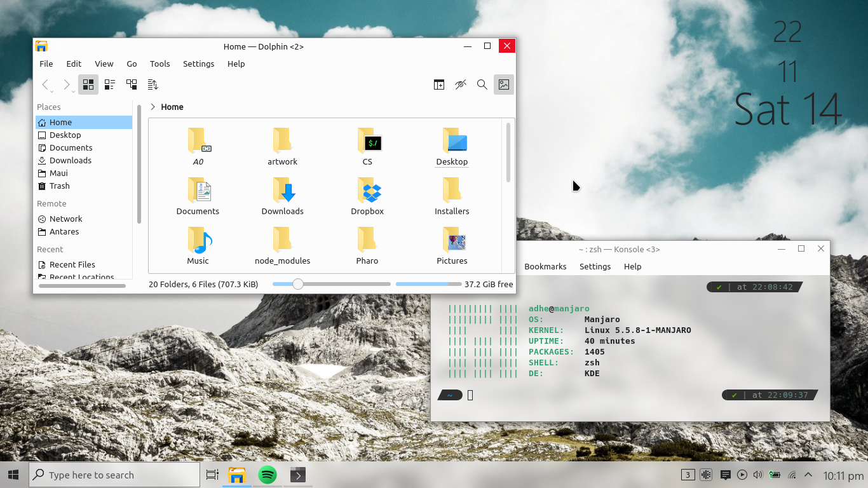This screenshot has height=488, width=868.
Task: Click the Konsole terminal taskbar icon
Action: 298,475
